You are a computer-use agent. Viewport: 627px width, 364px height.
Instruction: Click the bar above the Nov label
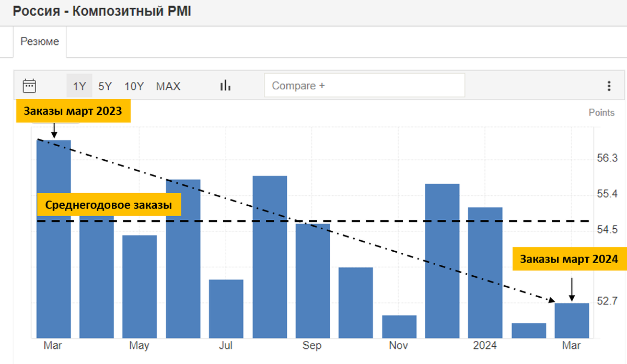[x=399, y=326]
